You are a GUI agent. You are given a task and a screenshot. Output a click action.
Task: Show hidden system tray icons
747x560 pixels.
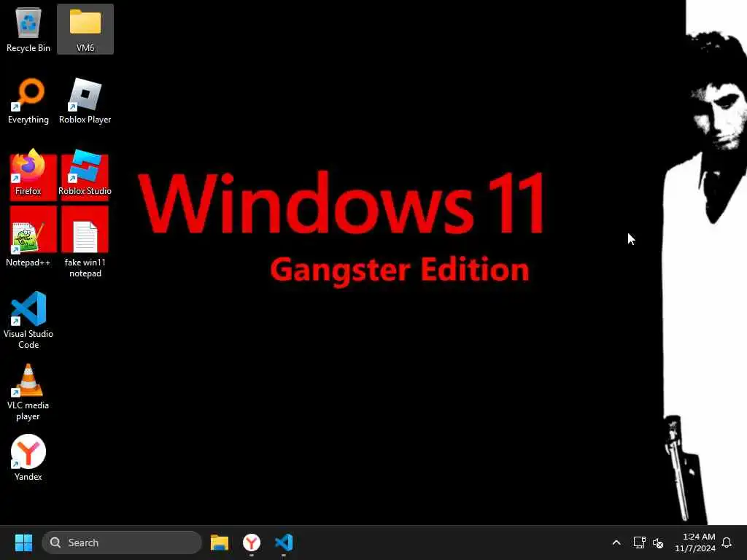[616, 542]
